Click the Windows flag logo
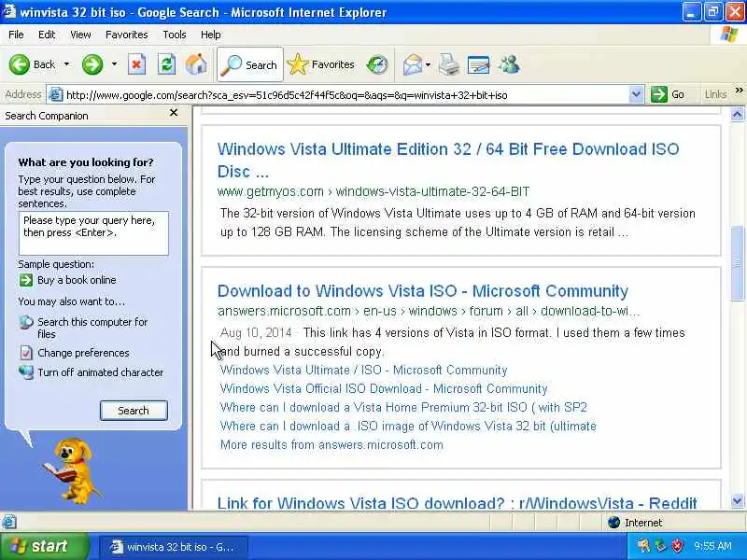Screen dimensions: 747x560 pyautogui.click(x=729, y=35)
